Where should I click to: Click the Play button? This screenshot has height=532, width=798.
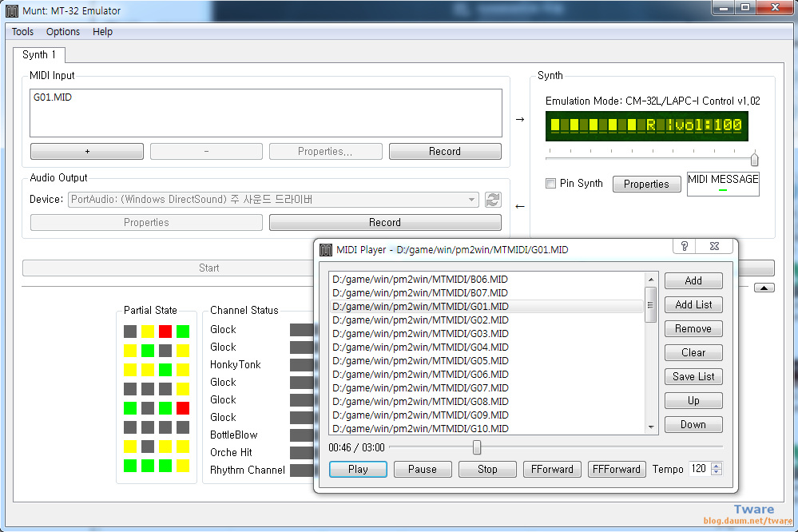tap(359, 470)
